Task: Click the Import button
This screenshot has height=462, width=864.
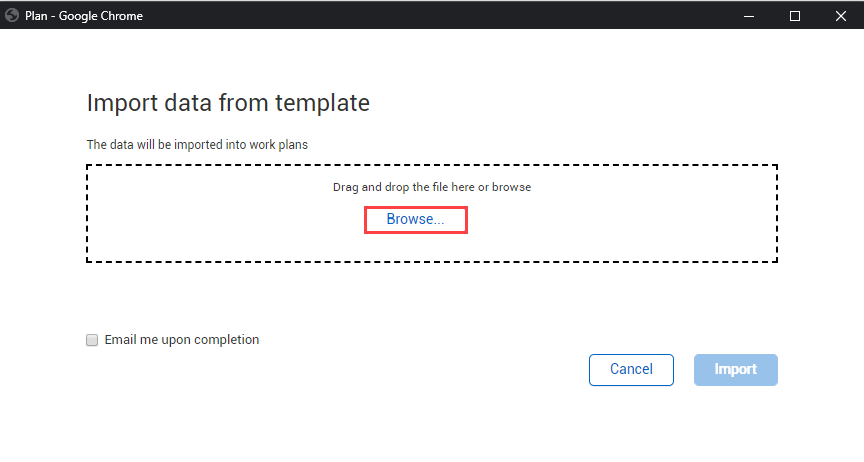Action: [735, 369]
